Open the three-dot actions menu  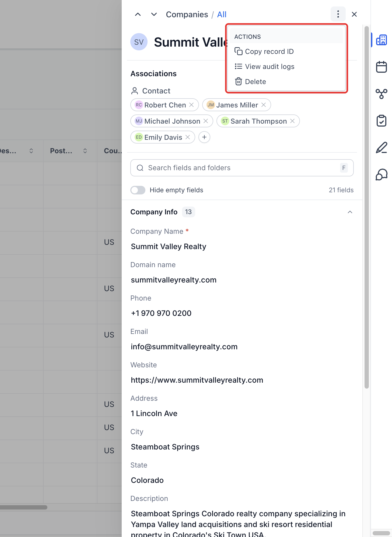338,14
